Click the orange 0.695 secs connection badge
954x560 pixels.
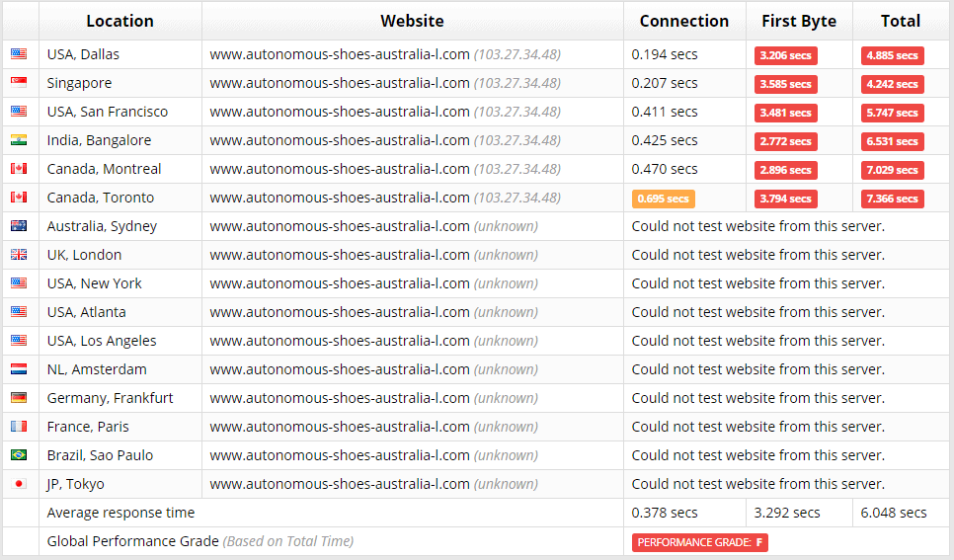664,199
